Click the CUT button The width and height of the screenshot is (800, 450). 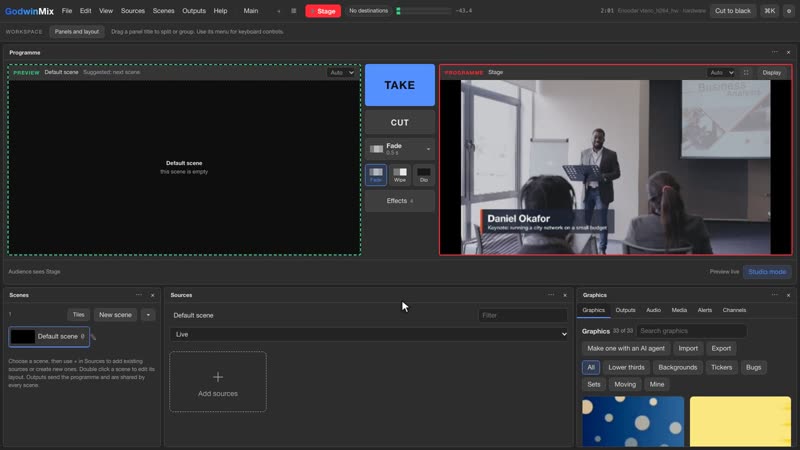pyautogui.click(x=400, y=122)
